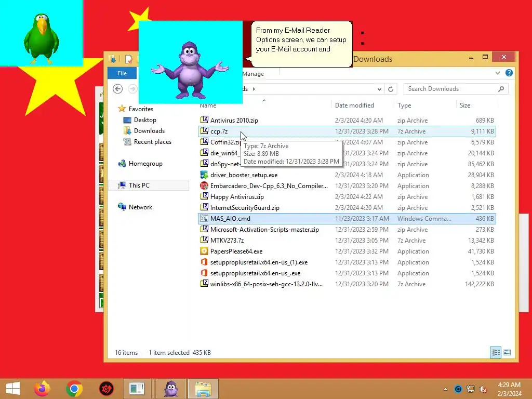Open Explorer Help question mark
This screenshot has width=532, height=399.
click(x=509, y=73)
